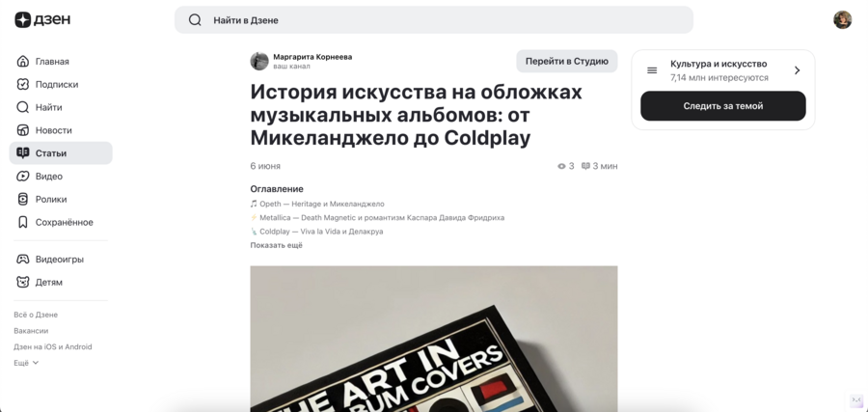Expand contents with Показать ещё

point(276,245)
